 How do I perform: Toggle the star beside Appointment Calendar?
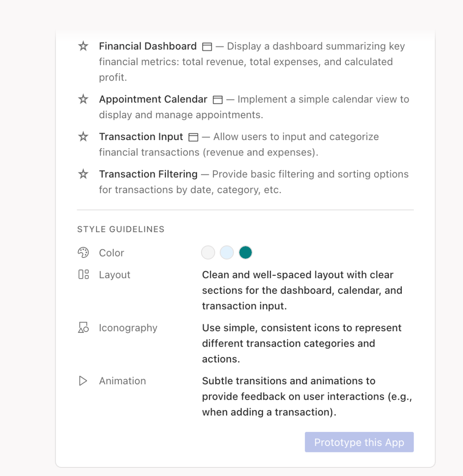point(83,99)
